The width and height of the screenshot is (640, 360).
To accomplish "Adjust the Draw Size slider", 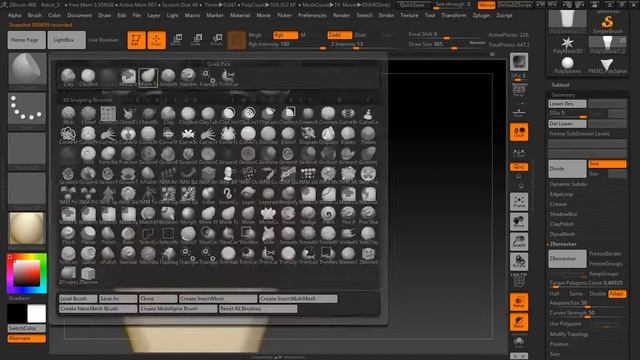I will [x=447, y=45].
